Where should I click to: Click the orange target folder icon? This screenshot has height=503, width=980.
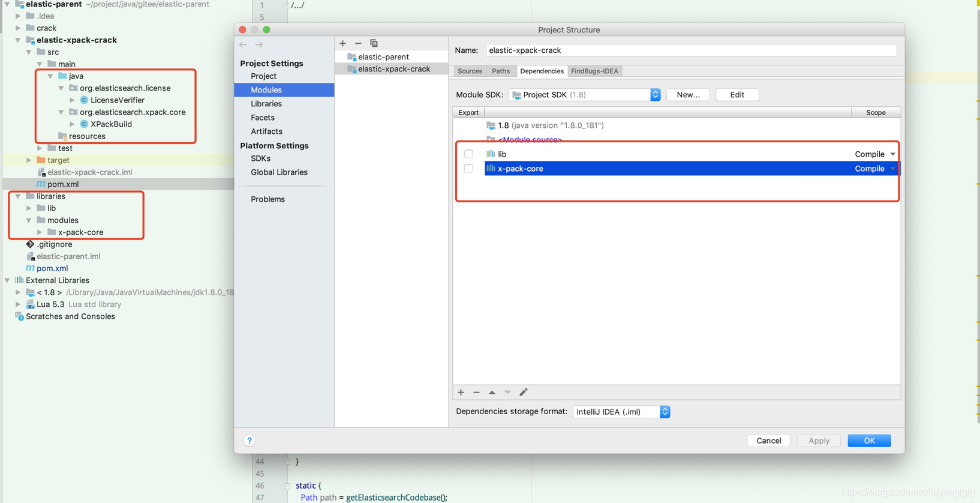tap(41, 160)
